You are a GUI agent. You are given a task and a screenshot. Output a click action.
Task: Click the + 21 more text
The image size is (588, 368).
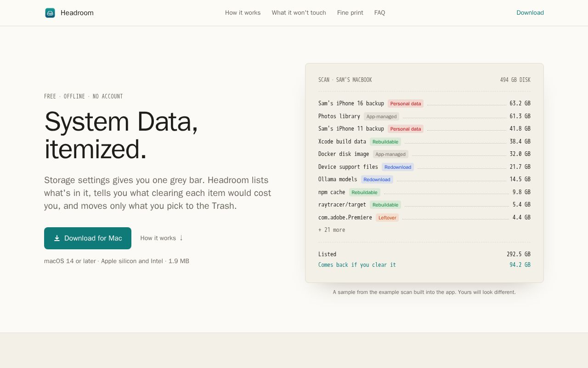[x=332, y=230]
